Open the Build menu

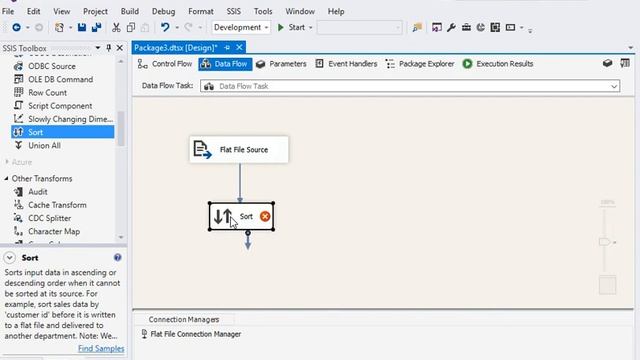coord(130,11)
